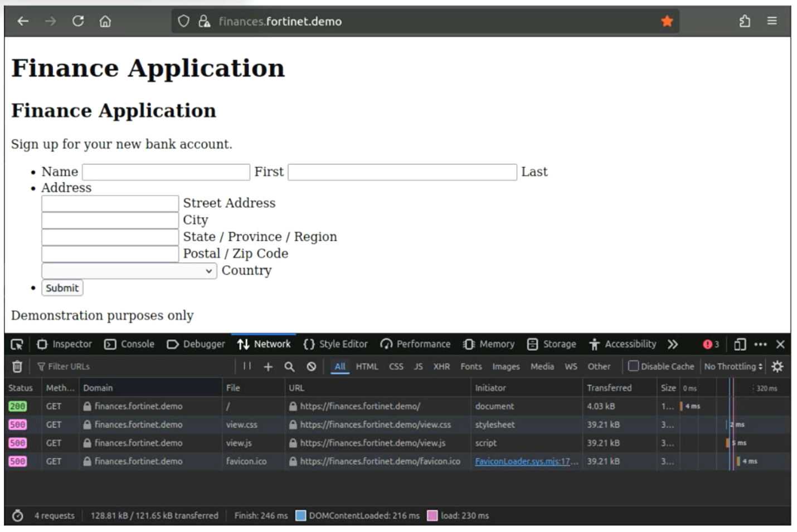This screenshot has height=532, width=797.
Task: Filter requests by HTML
Action: 367,367
